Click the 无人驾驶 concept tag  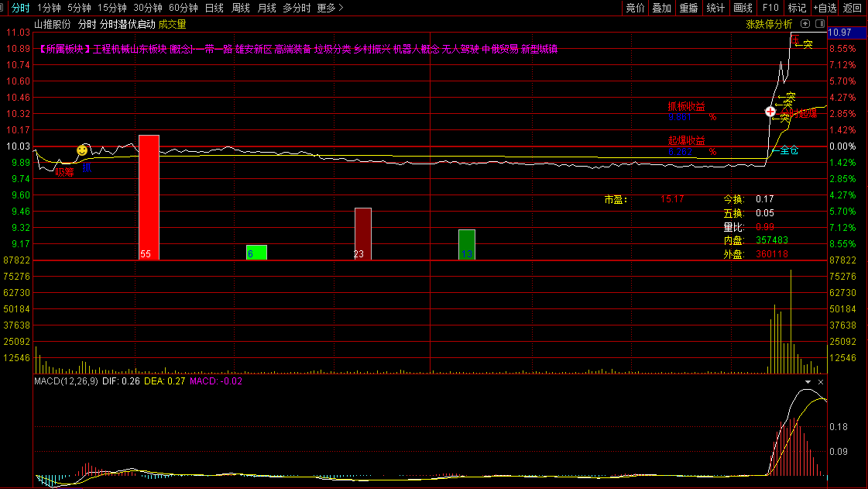pyautogui.click(x=460, y=50)
